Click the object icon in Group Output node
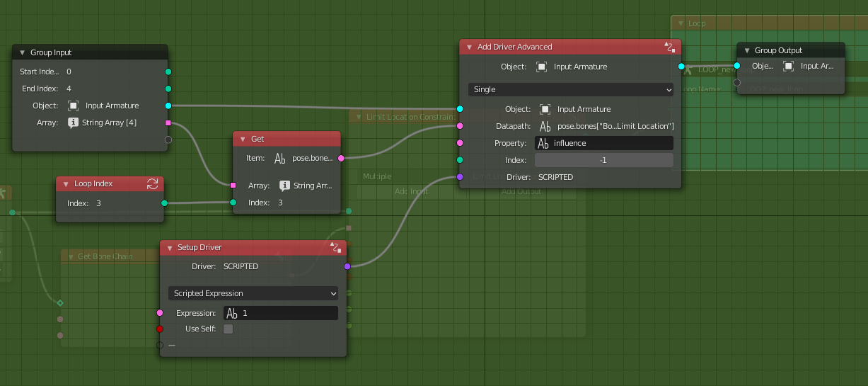Image resolution: width=868 pixels, height=386 pixels. [x=789, y=66]
